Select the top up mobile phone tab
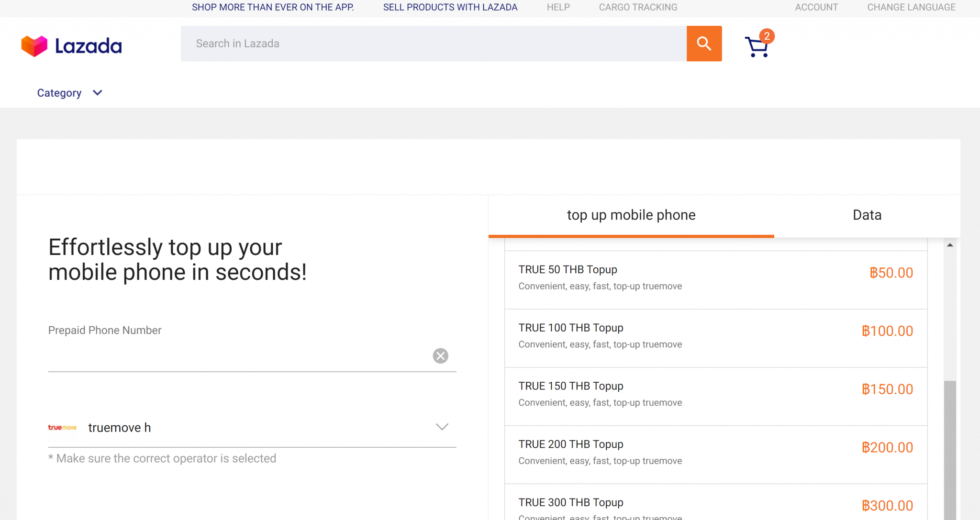Viewport: 980px width, 520px height. tap(631, 215)
